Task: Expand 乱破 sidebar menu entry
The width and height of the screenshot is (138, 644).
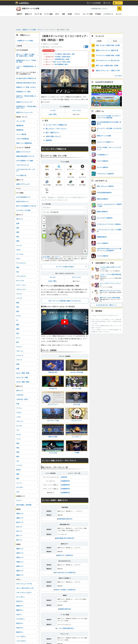Action: [x=27, y=223]
